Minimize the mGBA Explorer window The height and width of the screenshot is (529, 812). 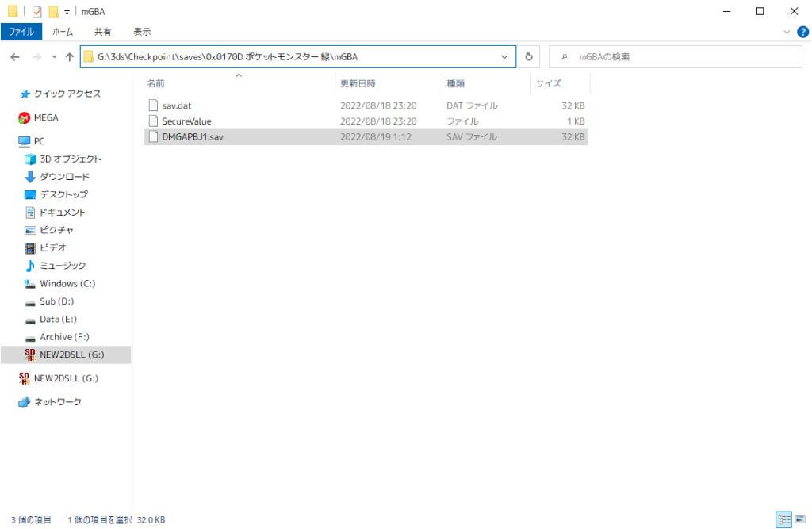click(x=726, y=11)
